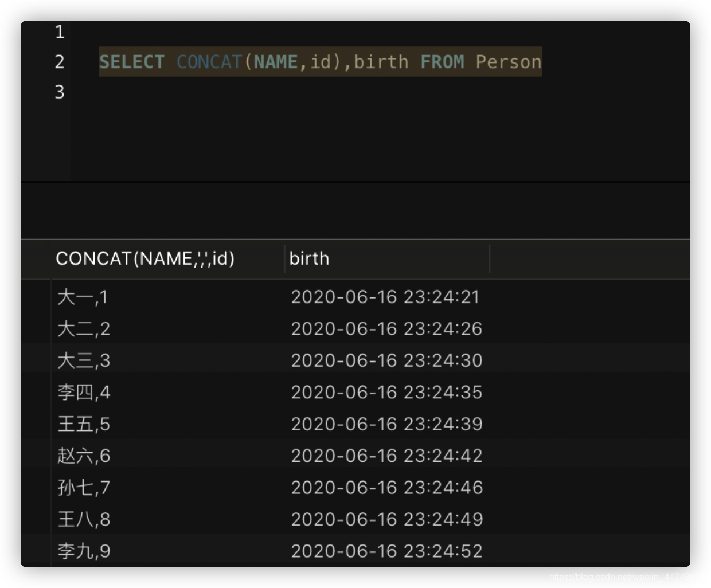711x588 pixels.
Task: Click birth value 2020-06-16 23:24:35
Action: coord(387,393)
